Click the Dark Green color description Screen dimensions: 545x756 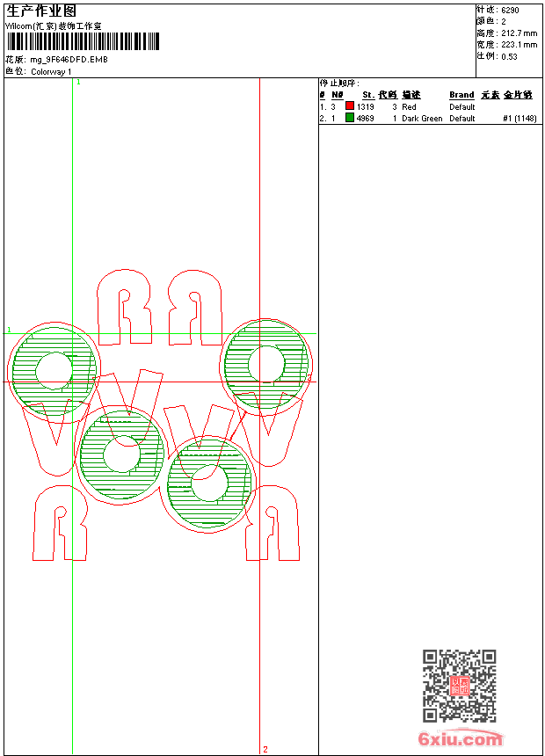pyautogui.click(x=422, y=119)
